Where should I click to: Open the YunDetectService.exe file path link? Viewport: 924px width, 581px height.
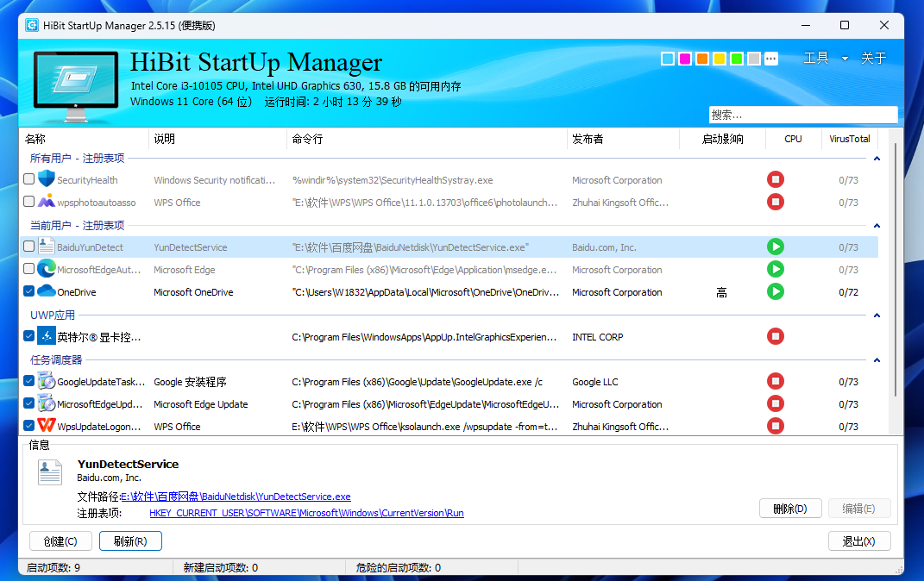[x=236, y=497]
